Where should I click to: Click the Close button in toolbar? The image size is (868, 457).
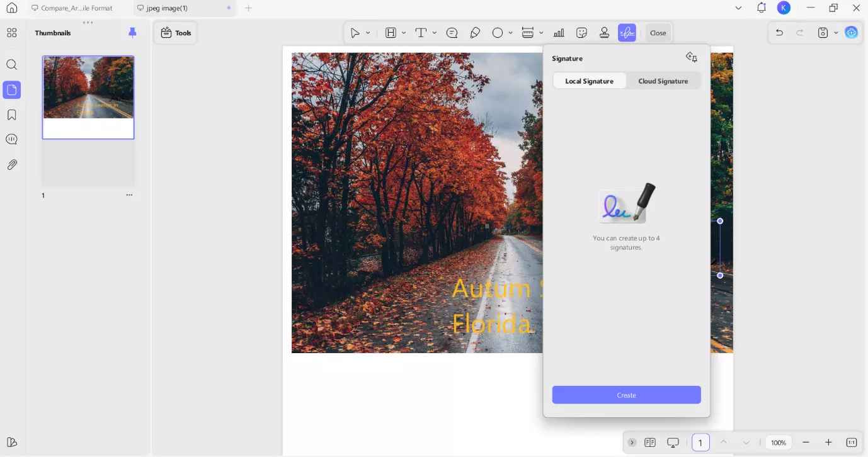(658, 33)
